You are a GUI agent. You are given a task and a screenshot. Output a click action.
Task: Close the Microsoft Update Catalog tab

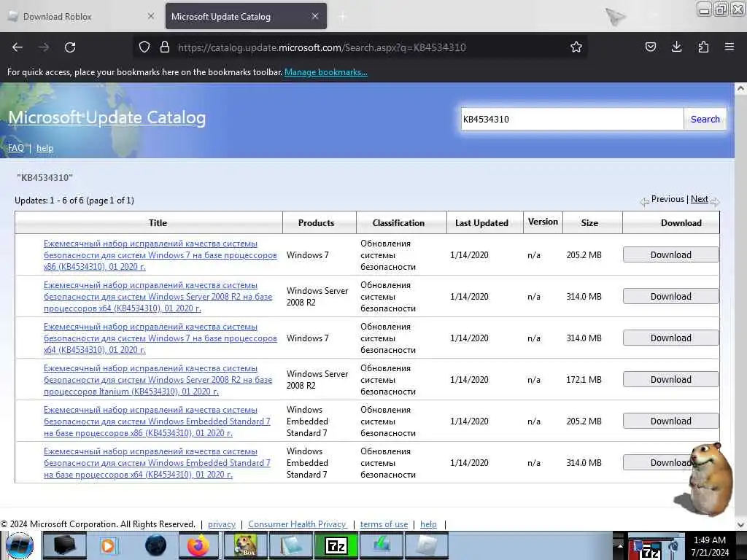(x=315, y=16)
